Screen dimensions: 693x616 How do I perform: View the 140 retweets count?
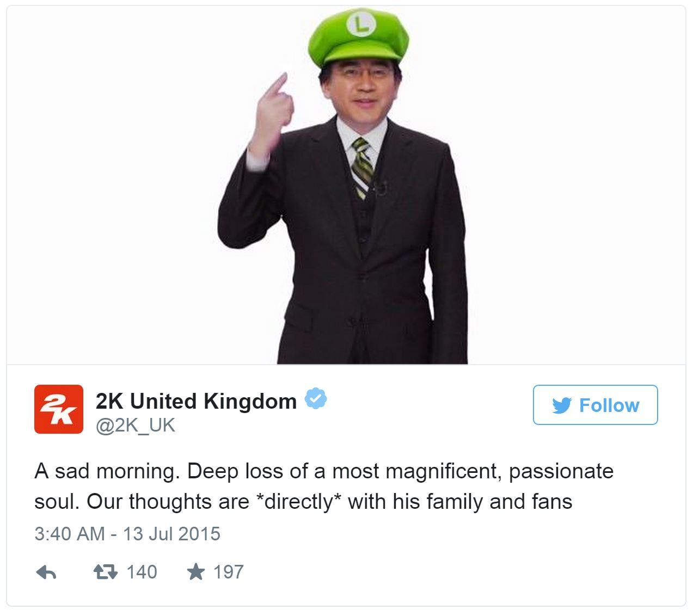coord(142,572)
